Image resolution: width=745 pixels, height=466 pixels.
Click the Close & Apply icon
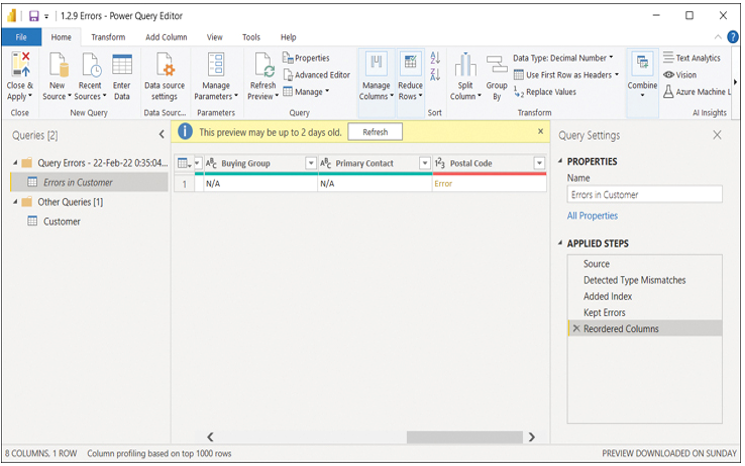21,65
